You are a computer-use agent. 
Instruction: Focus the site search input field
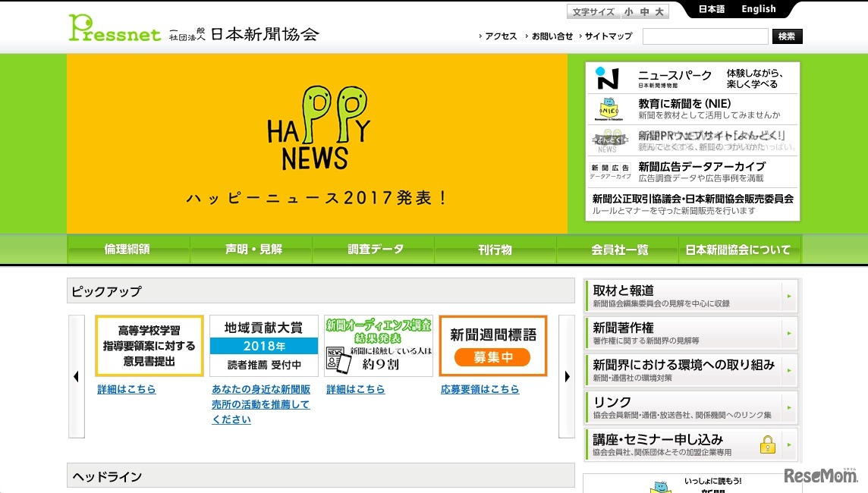coord(706,36)
